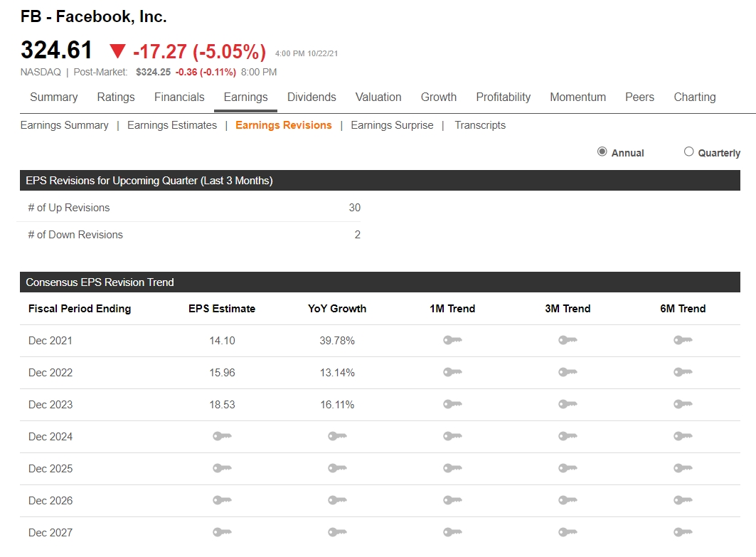
Task: Click the Dec 2023 EPS estimate 18.53
Action: (222, 404)
